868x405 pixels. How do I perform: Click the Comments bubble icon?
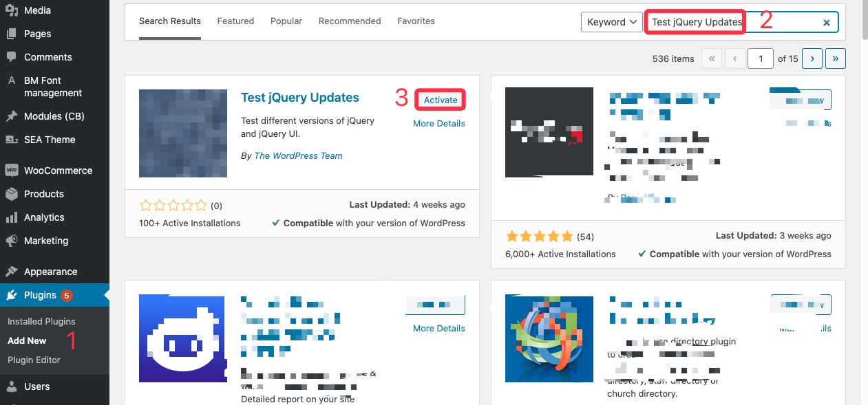click(x=12, y=57)
